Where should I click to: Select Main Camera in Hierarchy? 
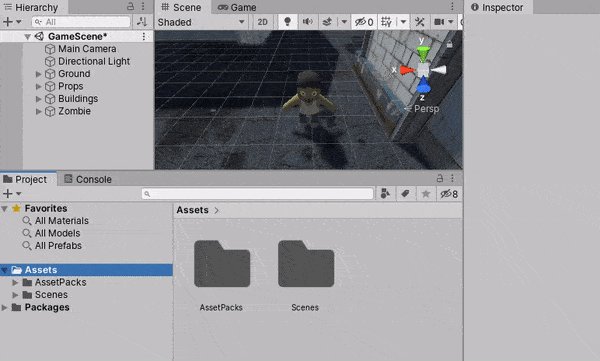pyautogui.click(x=87, y=49)
